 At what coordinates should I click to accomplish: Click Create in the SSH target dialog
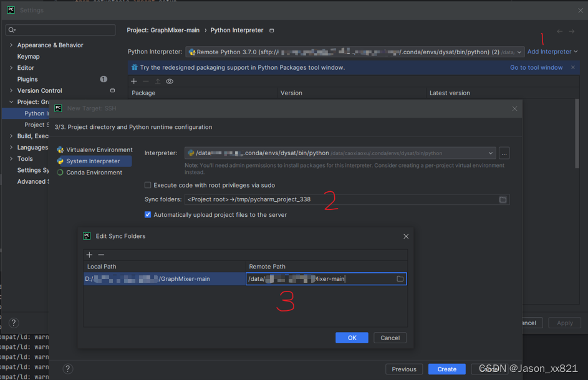coord(446,369)
